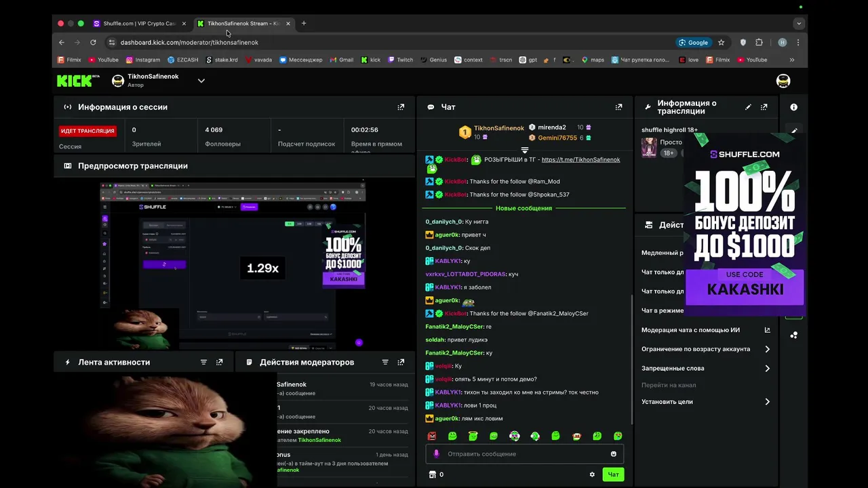Click the '18+' tag in stream info

[x=669, y=153]
